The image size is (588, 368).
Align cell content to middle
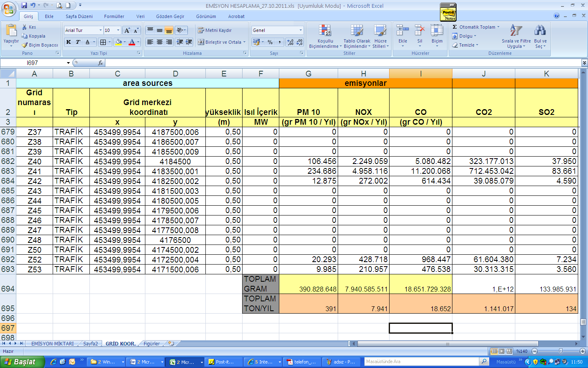coord(160,30)
